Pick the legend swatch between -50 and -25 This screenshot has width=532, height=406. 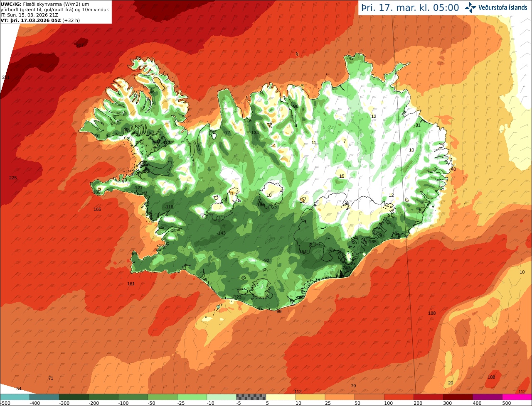pyautogui.click(x=162, y=397)
